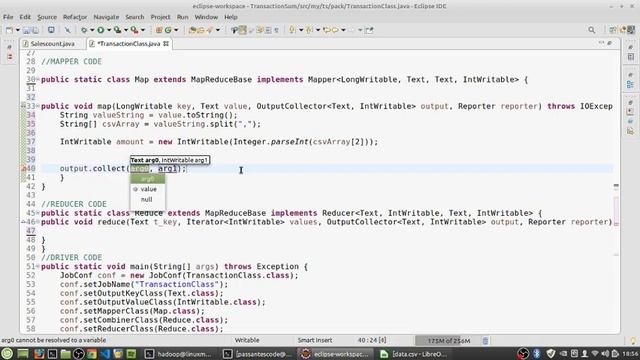The height and width of the screenshot is (360, 640).
Task: Click the Debug bug icon
Action: coord(84,30)
